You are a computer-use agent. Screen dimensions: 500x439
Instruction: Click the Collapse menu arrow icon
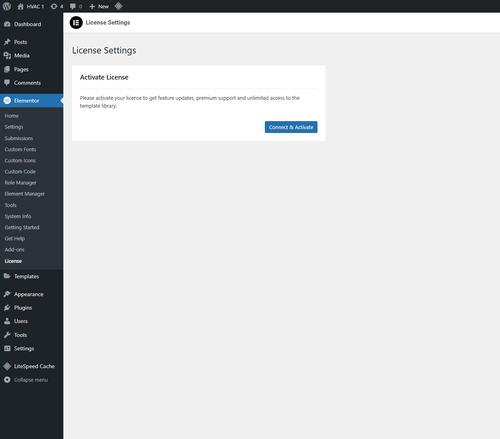tap(7, 380)
